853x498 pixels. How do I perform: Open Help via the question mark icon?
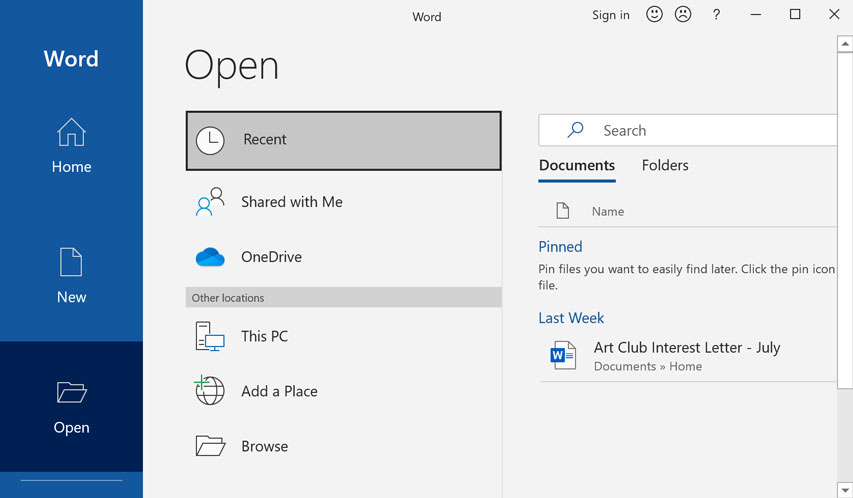(x=716, y=15)
